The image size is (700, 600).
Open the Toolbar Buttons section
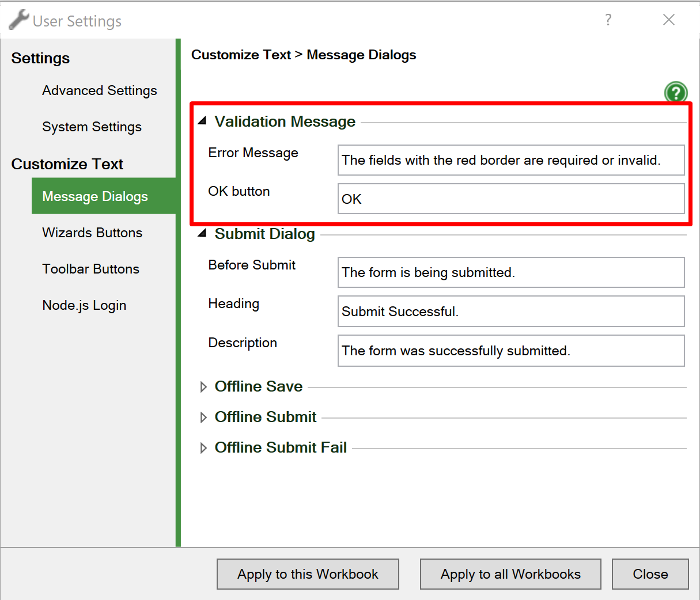pos(90,269)
